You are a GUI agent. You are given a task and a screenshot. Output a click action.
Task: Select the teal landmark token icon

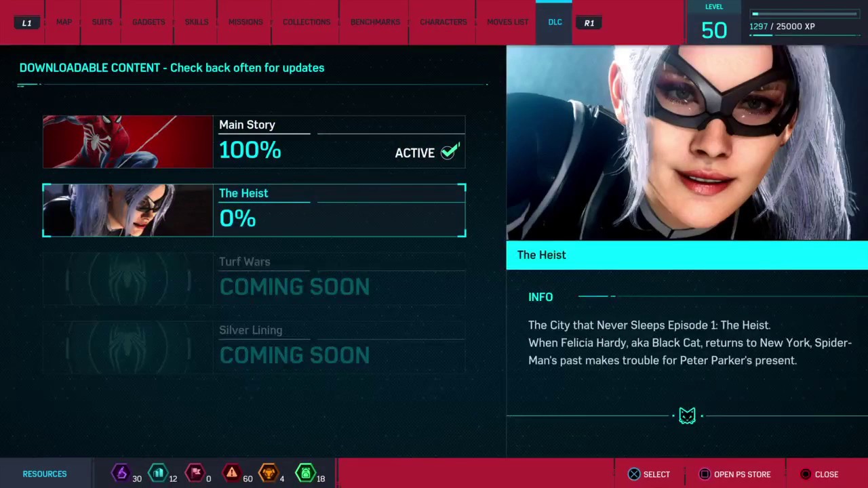click(158, 472)
